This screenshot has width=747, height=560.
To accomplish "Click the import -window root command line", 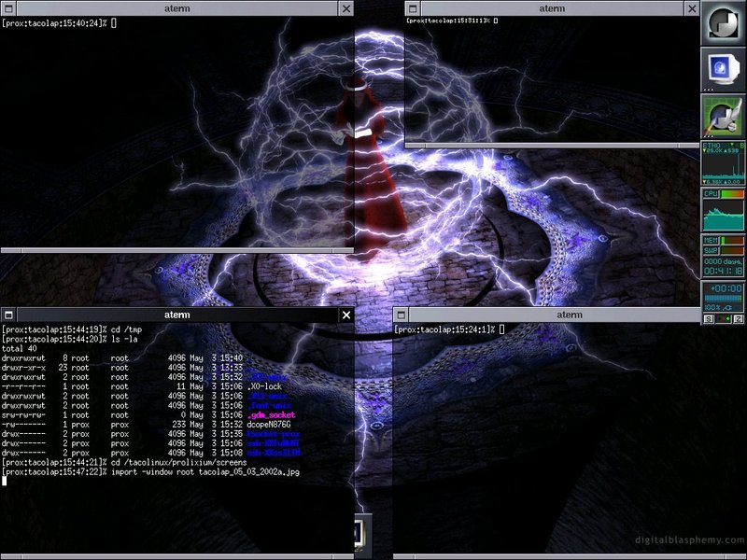I will click(x=205, y=472).
